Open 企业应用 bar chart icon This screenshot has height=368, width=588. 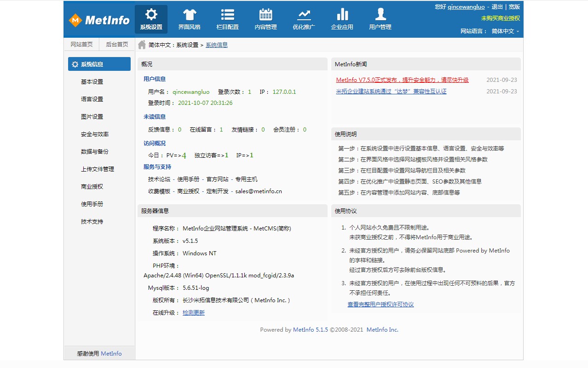pos(342,14)
